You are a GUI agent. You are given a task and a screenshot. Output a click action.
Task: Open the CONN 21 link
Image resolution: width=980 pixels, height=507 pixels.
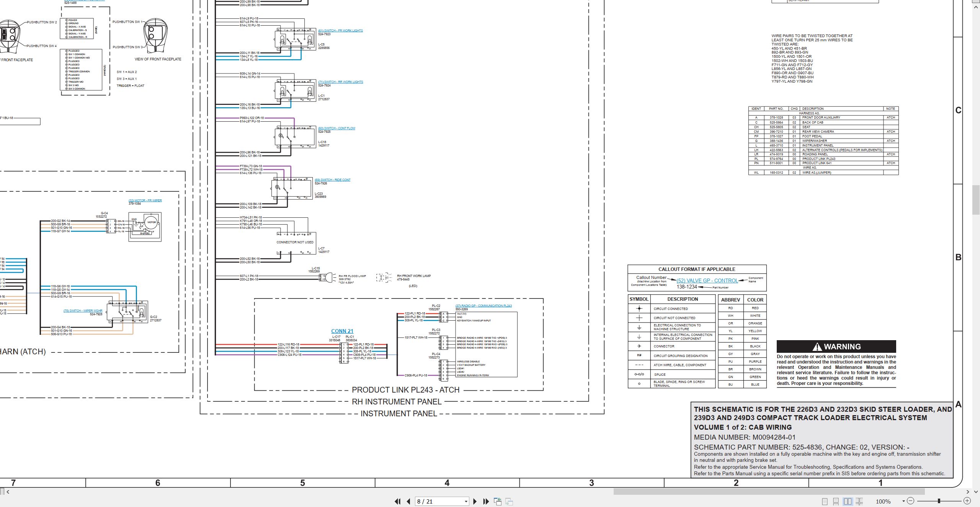342,331
